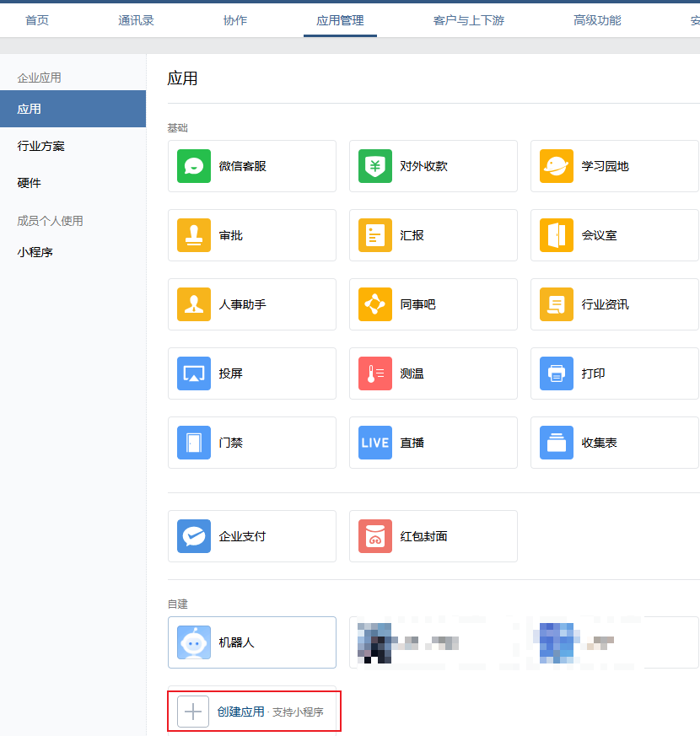Image resolution: width=700 pixels, height=736 pixels.
Task: Click the plus icon to create app
Action: click(193, 712)
